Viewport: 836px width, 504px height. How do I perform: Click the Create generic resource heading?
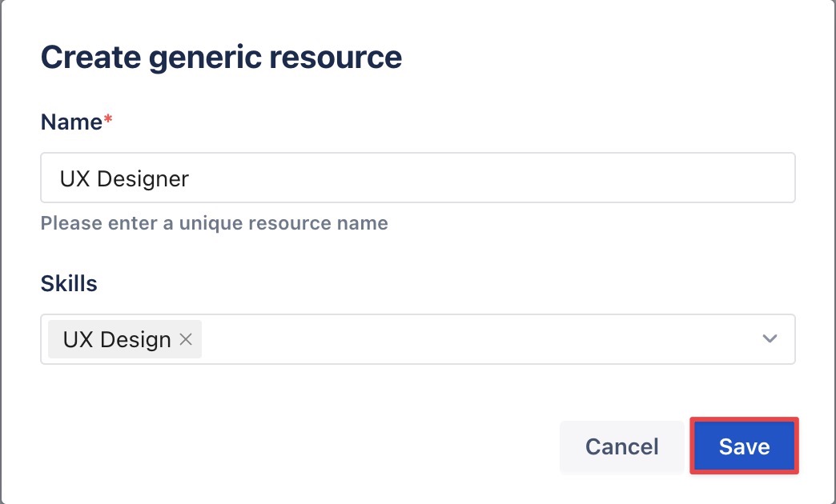pos(221,58)
